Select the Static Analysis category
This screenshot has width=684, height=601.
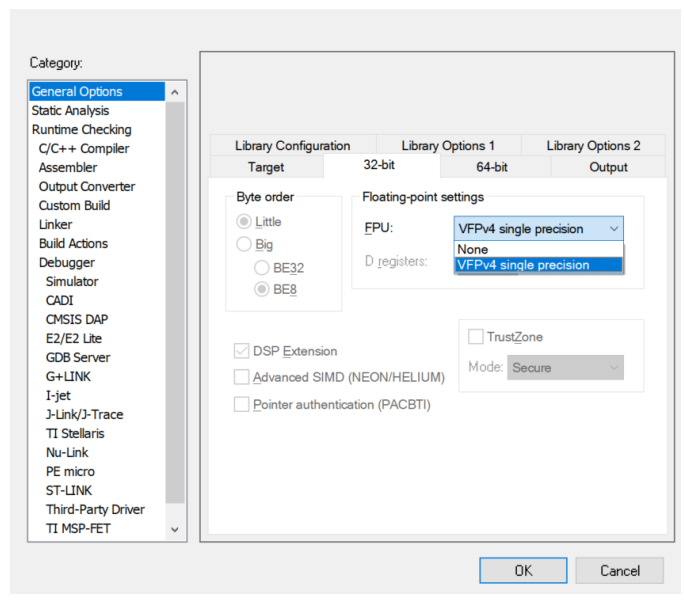pyautogui.click(x=70, y=111)
